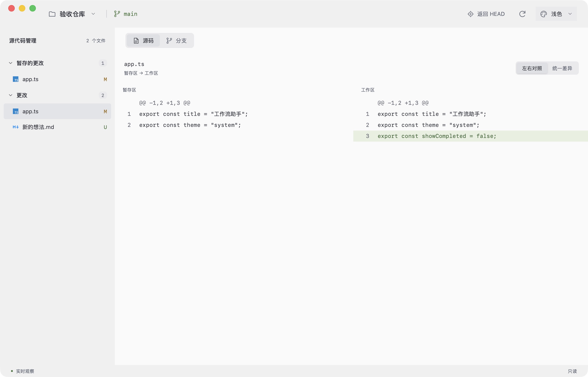
Task: Click the main branch name
Action: [130, 14]
